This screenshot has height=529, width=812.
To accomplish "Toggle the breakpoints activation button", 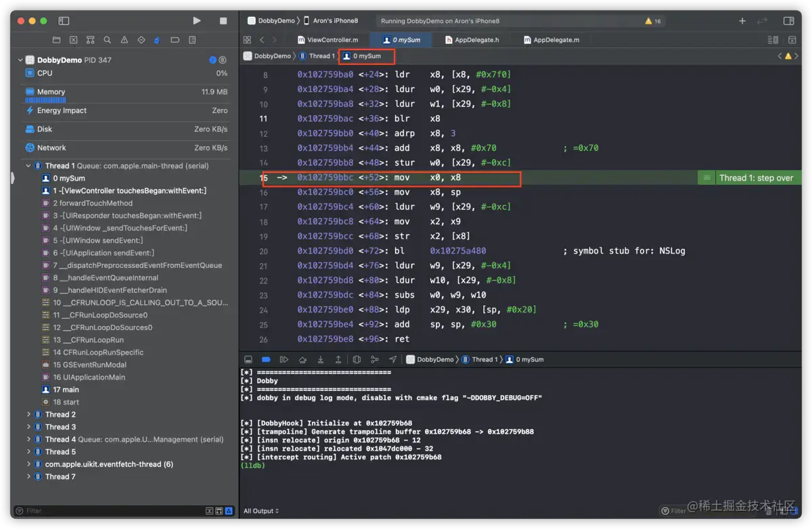I will pyautogui.click(x=266, y=359).
